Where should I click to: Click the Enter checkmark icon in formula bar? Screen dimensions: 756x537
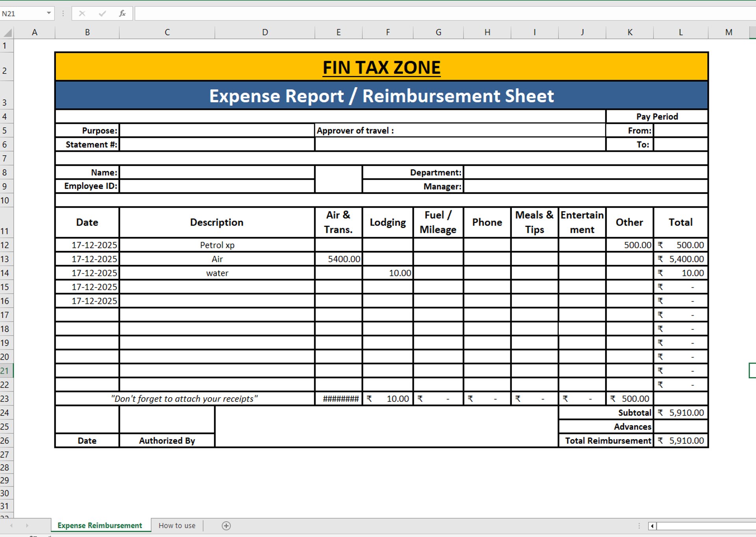(102, 13)
